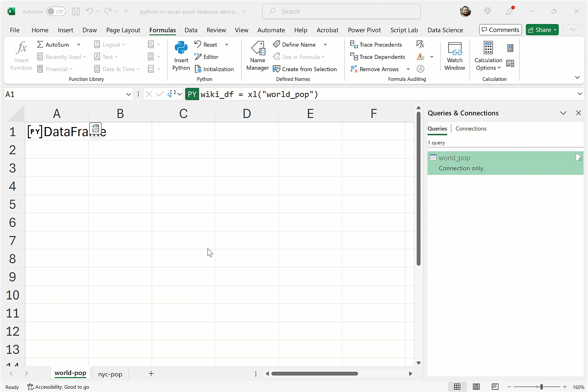
Task: Adjust the zoom slider handle
Action: [x=541, y=387]
